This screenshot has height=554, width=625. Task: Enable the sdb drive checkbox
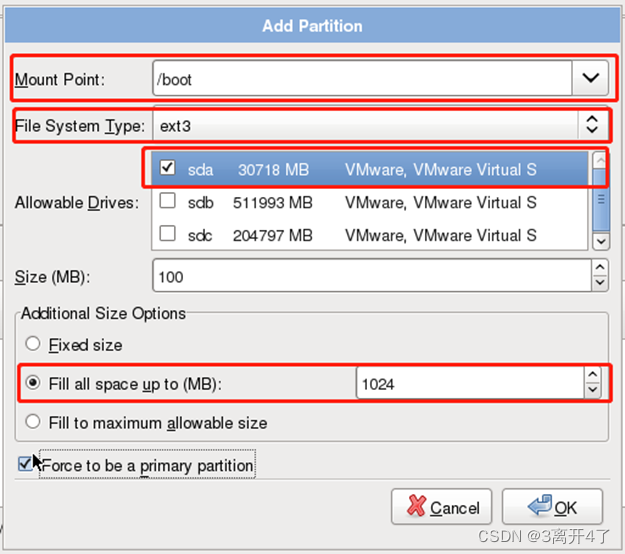167,200
